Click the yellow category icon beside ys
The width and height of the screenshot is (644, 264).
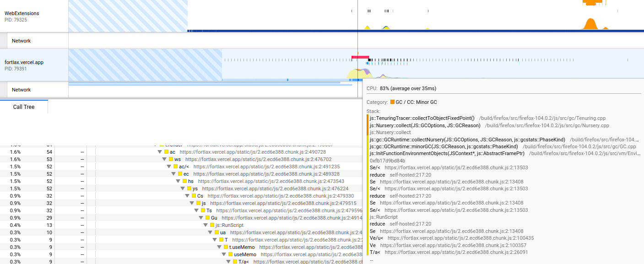pos(189,189)
